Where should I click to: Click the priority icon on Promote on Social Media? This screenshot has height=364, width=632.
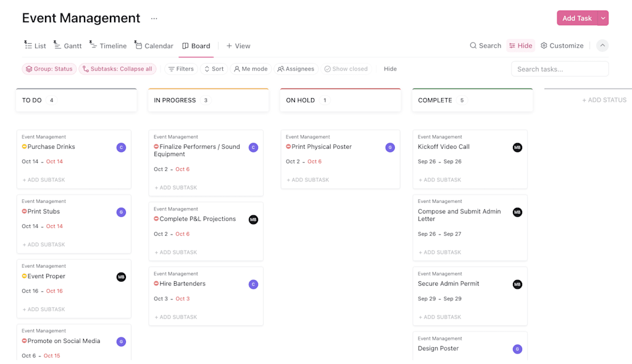[24, 341]
